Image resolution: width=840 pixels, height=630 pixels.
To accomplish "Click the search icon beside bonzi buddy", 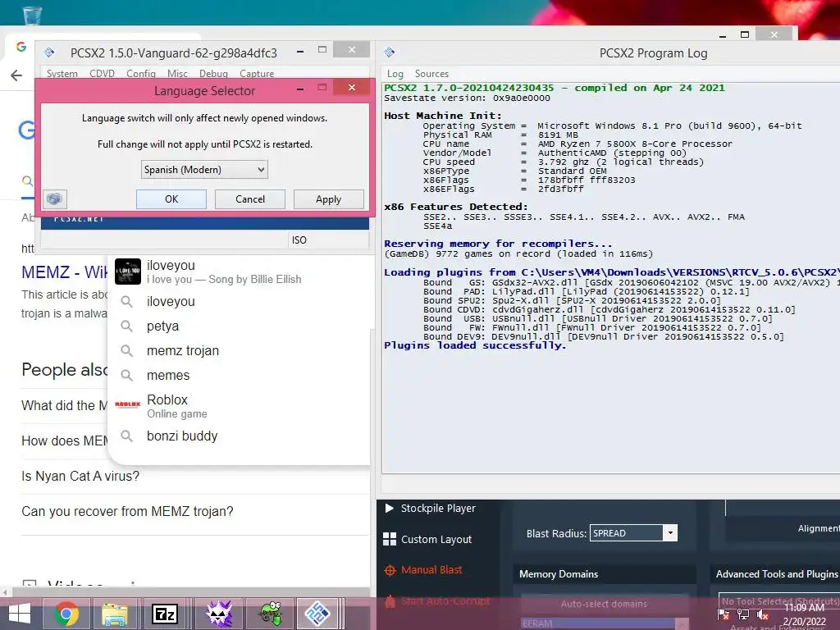I will (126, 436).
